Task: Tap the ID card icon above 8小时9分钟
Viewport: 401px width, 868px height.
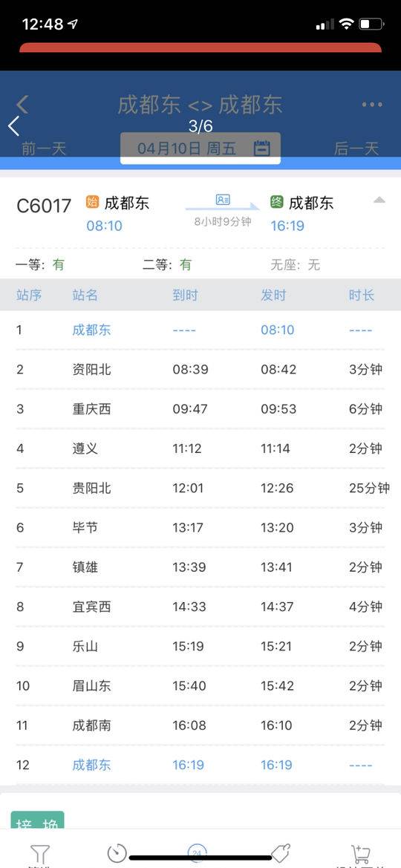Action: pos(223,199)
